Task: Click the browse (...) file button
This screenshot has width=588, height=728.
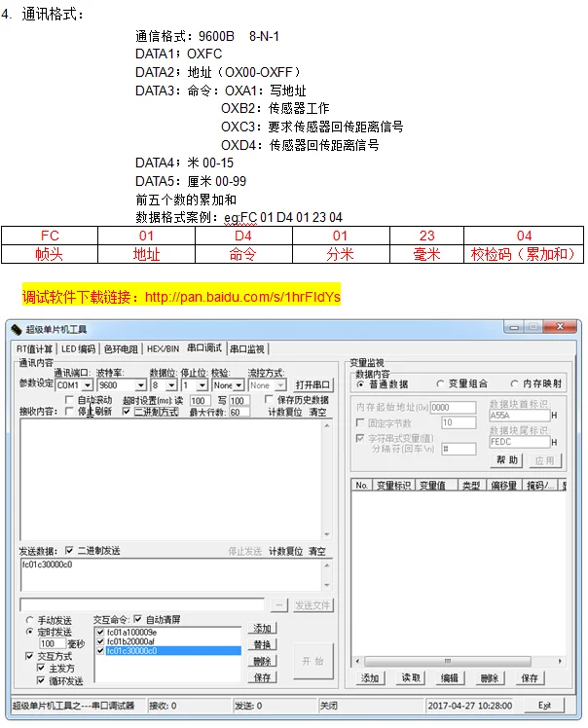Action: (278, 605)
